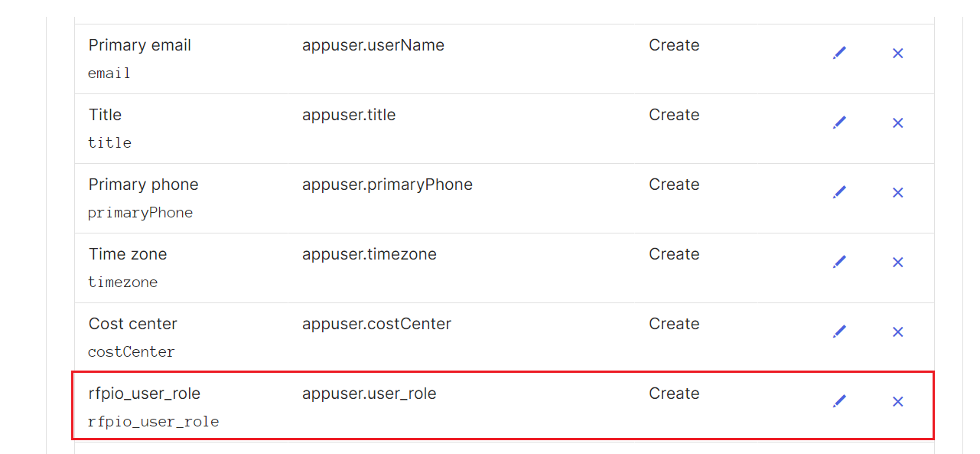Delete the Primary phone mapping
The width and height of the screenshot is (980, 454).
[x=898, y=192]
